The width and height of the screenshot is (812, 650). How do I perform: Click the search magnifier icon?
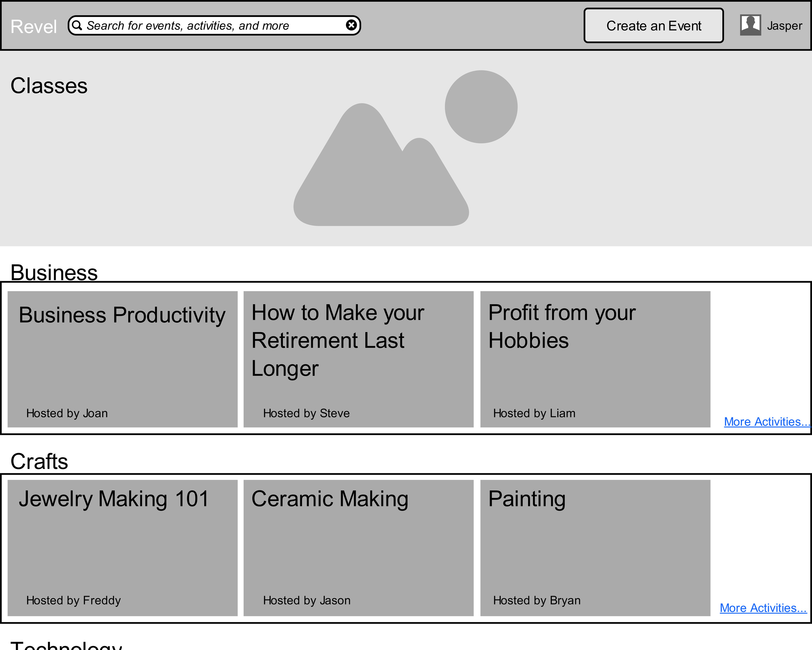pyautogui.click(x=77, y=25)
